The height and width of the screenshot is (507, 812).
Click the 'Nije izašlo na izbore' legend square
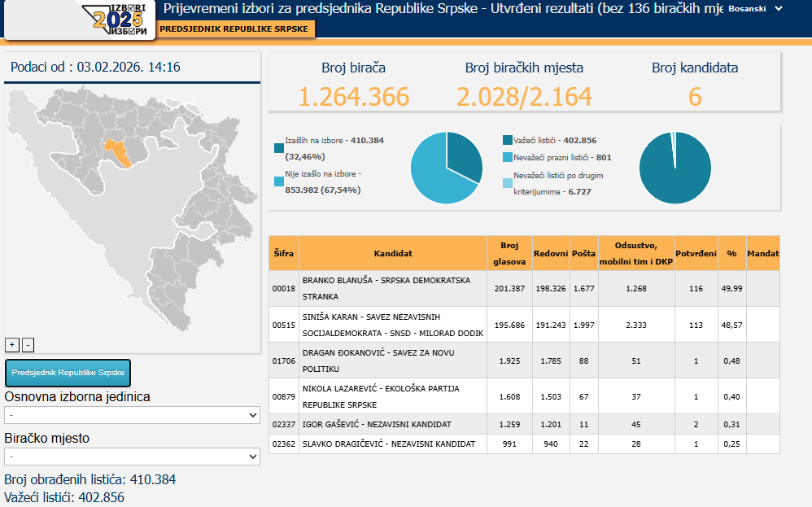279,181
